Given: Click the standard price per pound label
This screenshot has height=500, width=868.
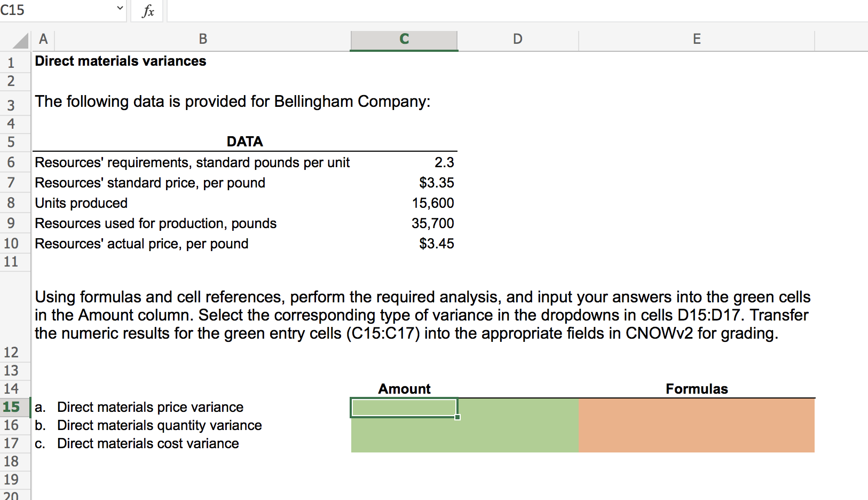Looking at the screenshot, I should coord(150,183).
